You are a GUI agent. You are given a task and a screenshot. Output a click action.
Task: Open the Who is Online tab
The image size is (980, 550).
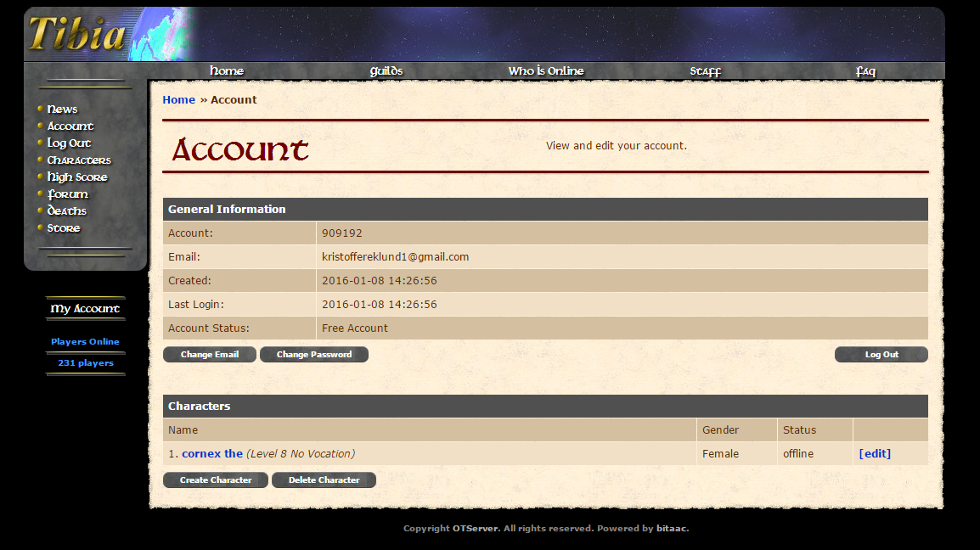pyautogui.click(x=546, y=70)
